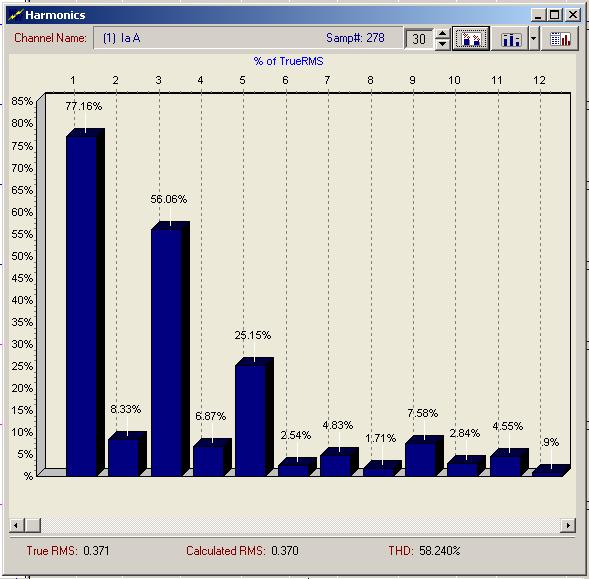589x579 pixels.
Task: Increase harmonics count with up arrow
Action: point(443,33)
